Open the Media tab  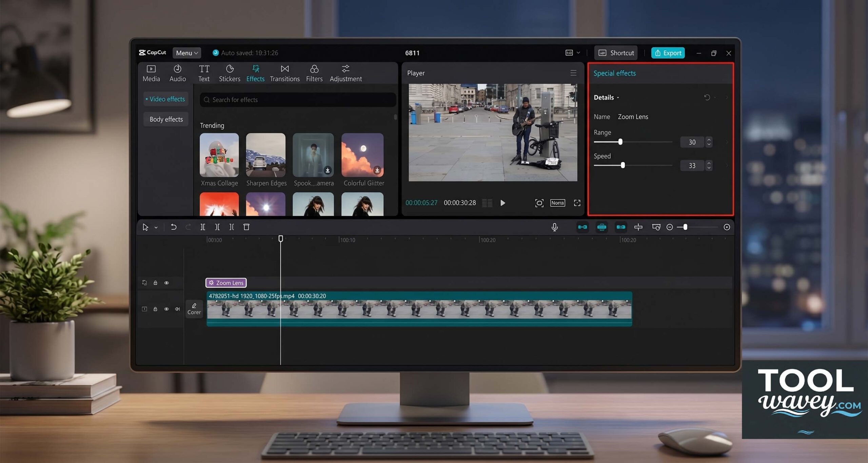pos(151,73)
